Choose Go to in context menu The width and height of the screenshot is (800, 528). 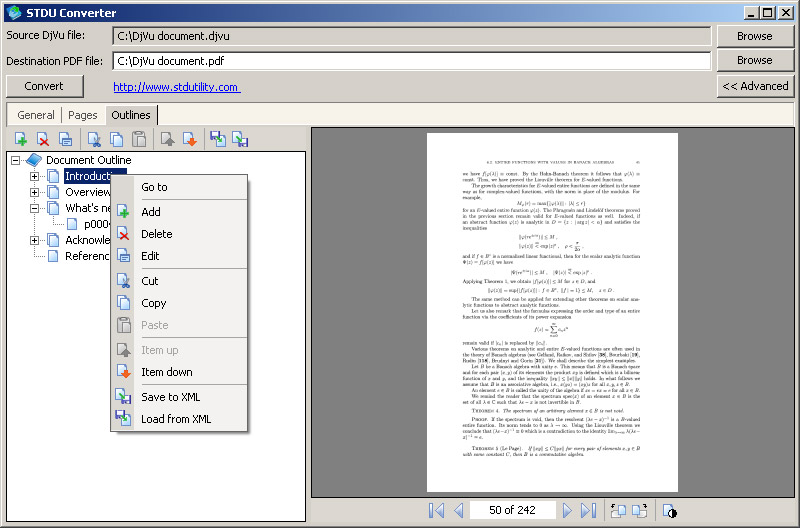179,187
